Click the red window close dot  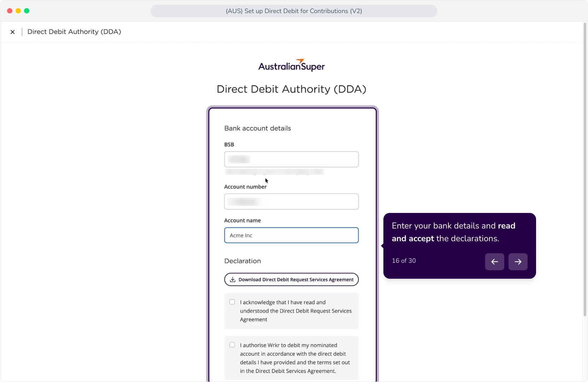(10, 11)
